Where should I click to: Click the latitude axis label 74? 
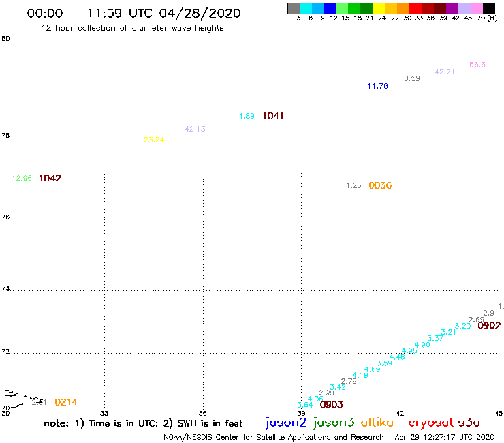click(x=5, y=288)
